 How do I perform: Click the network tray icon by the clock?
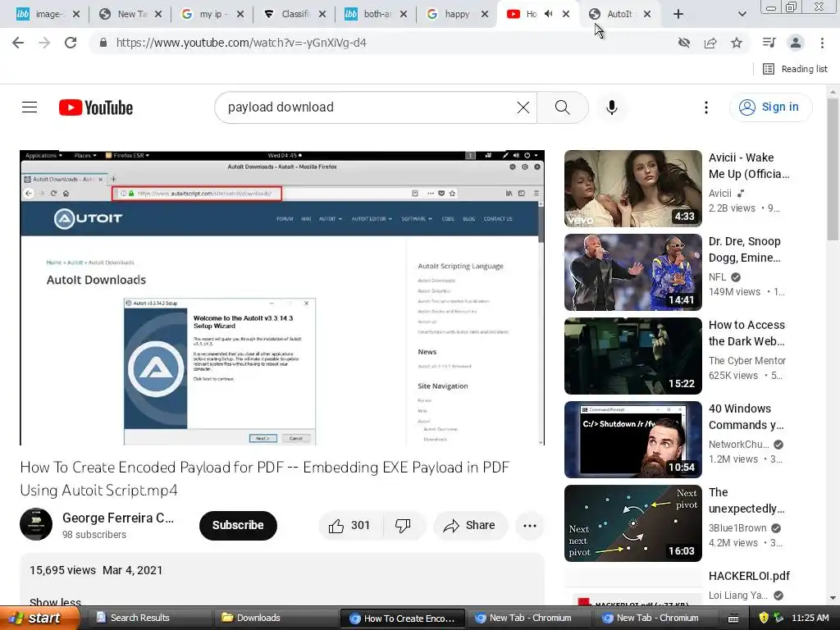(x=778, y=618)
